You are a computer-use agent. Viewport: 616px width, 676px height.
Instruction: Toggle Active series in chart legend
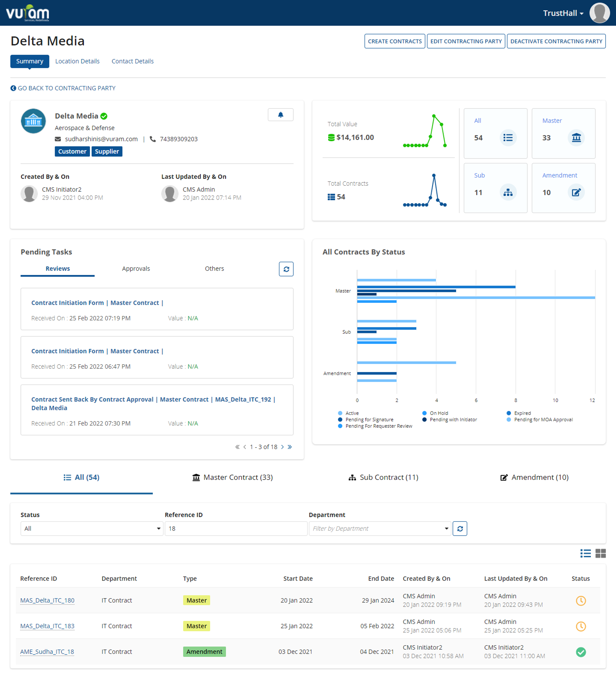349,413
